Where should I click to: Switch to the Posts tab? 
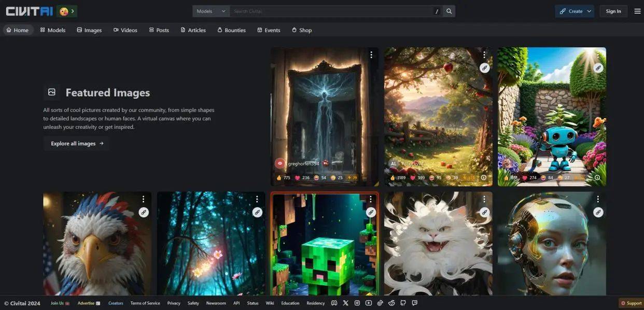point(159,30)
